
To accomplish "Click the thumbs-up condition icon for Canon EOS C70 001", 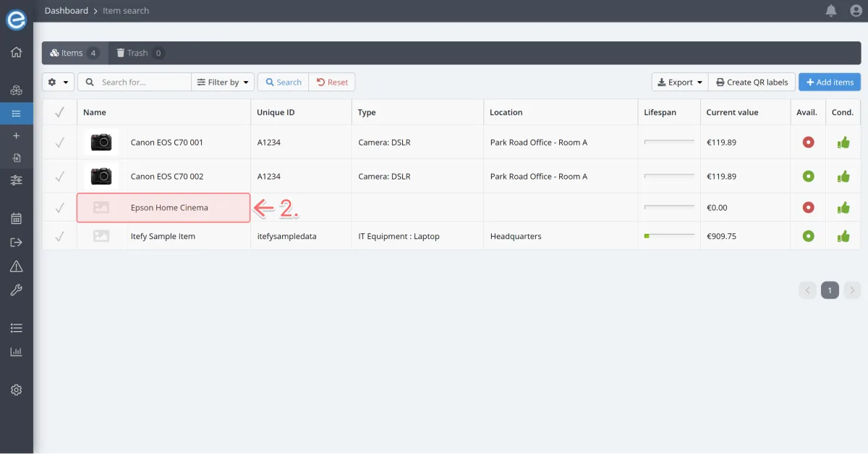I will 843,143.
